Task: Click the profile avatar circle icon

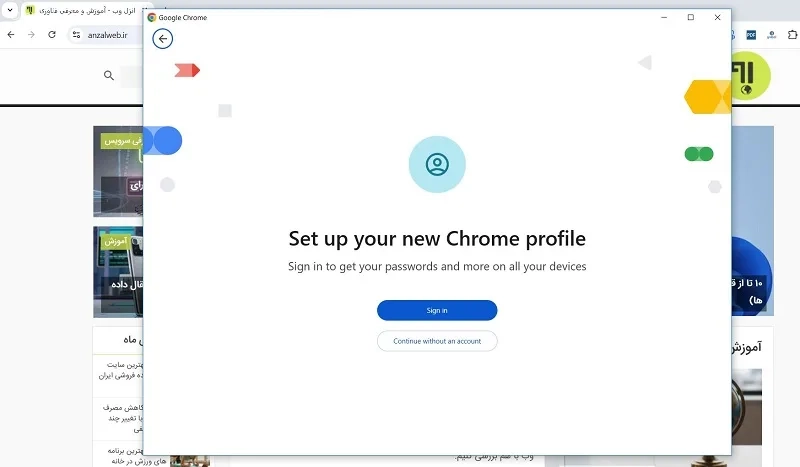Action: tap(437, 164)
